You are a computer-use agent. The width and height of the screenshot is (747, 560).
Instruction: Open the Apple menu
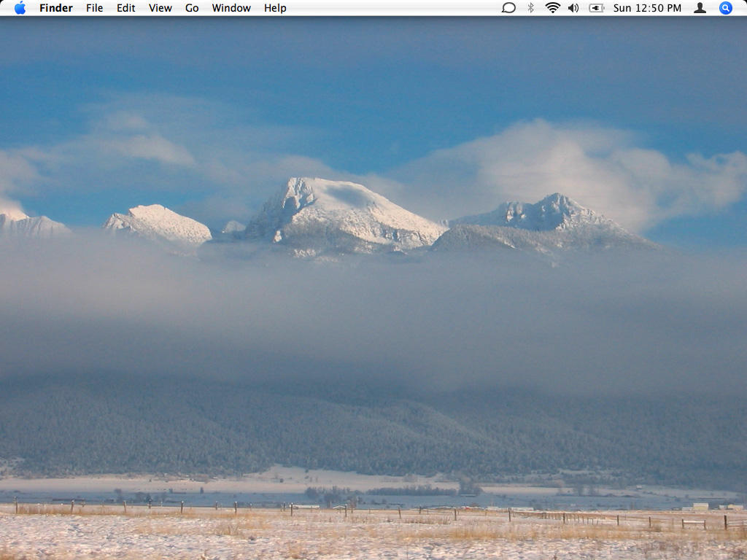pos(20,7)
